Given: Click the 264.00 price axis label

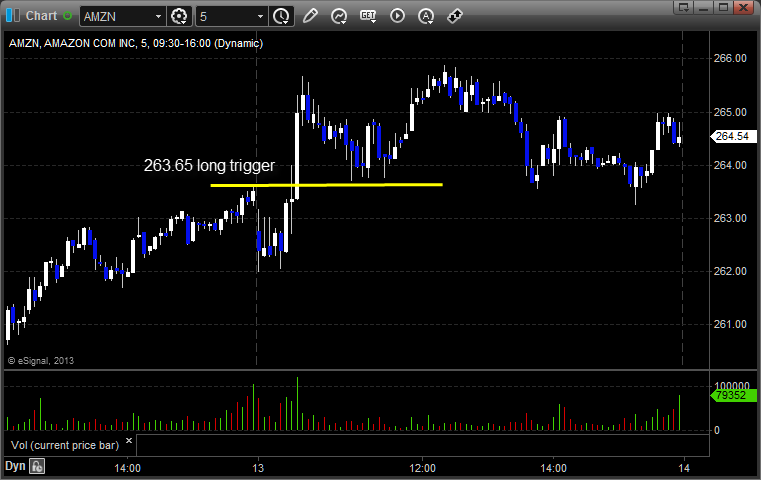Looking at the screenshot, I should click(730, 166).
